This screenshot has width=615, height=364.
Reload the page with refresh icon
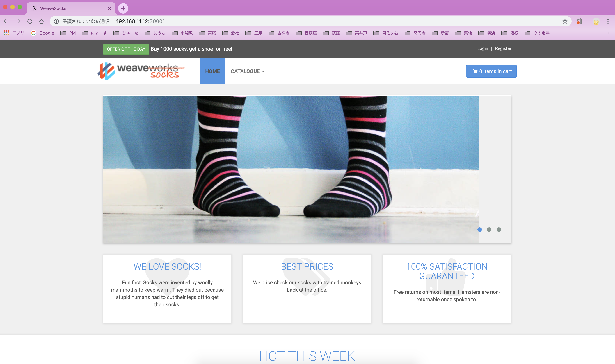[x=30, y=21]
